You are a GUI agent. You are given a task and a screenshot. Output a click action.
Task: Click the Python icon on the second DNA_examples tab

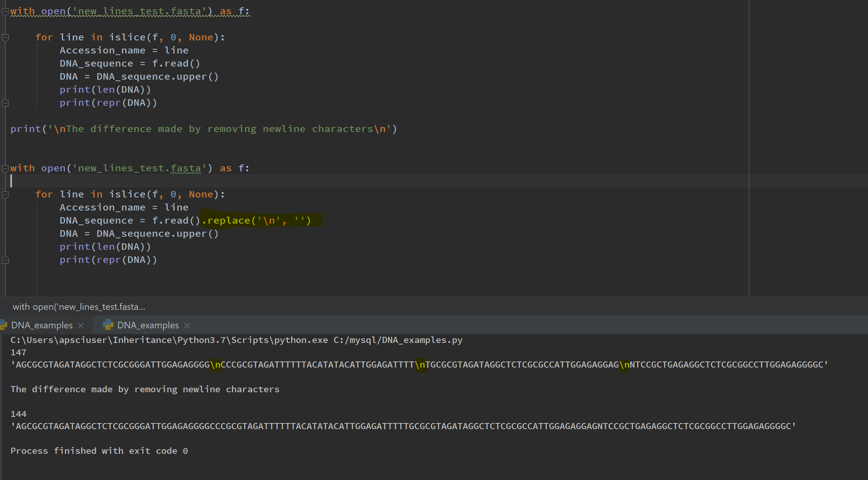(107, 325)
